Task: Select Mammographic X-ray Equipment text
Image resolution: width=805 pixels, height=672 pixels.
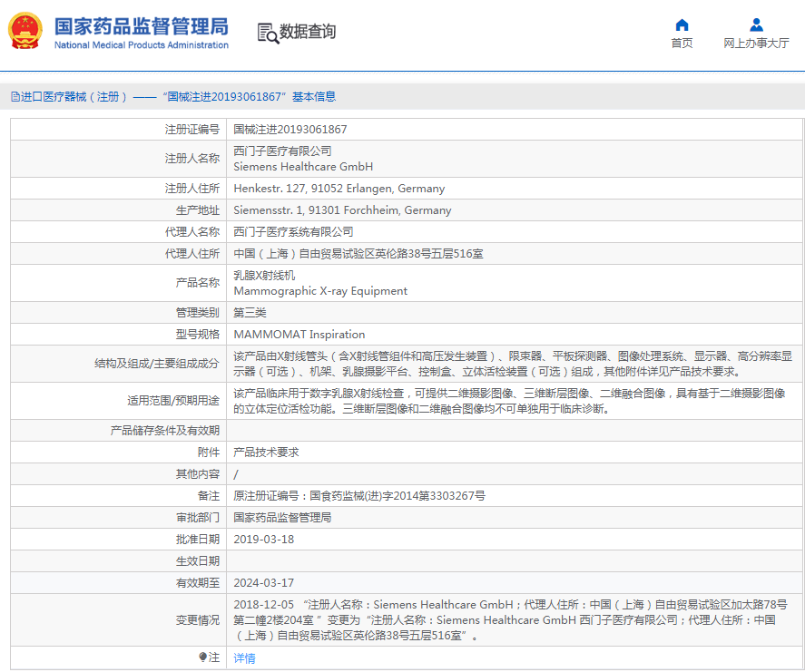Action: 320,291
